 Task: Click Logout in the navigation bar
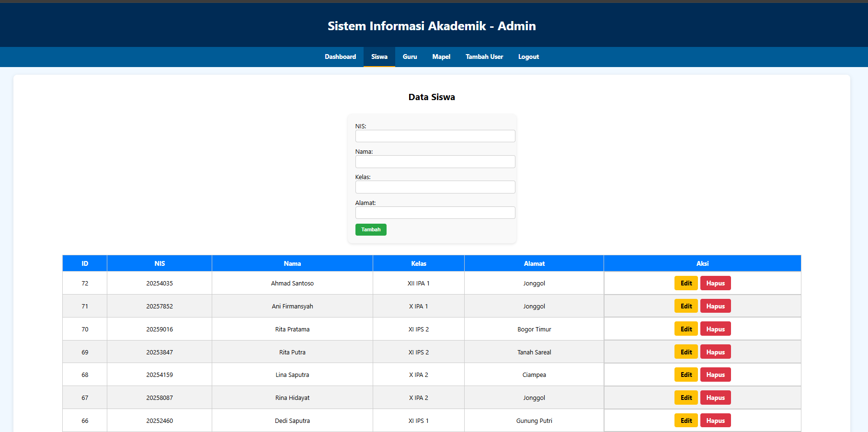(528, 57)
